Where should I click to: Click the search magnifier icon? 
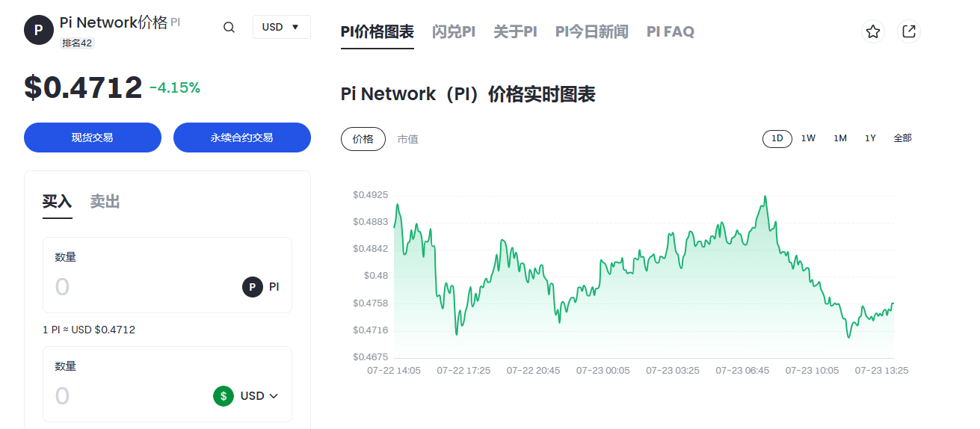[x=229, y=28]
